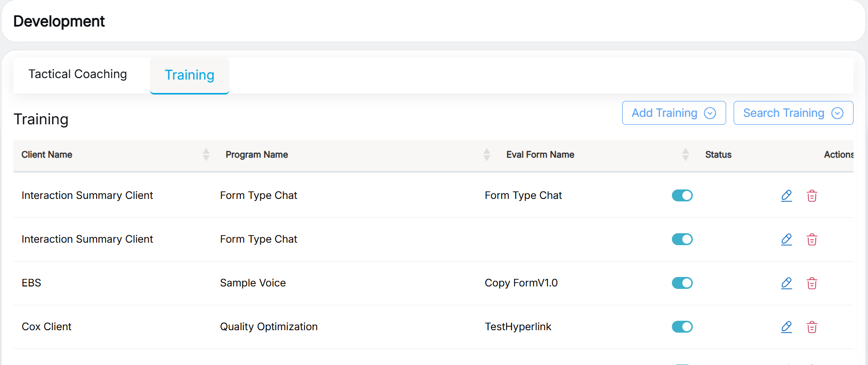Delete the EBS training entry
Viewport: 868px width, 365px height.
812,283
